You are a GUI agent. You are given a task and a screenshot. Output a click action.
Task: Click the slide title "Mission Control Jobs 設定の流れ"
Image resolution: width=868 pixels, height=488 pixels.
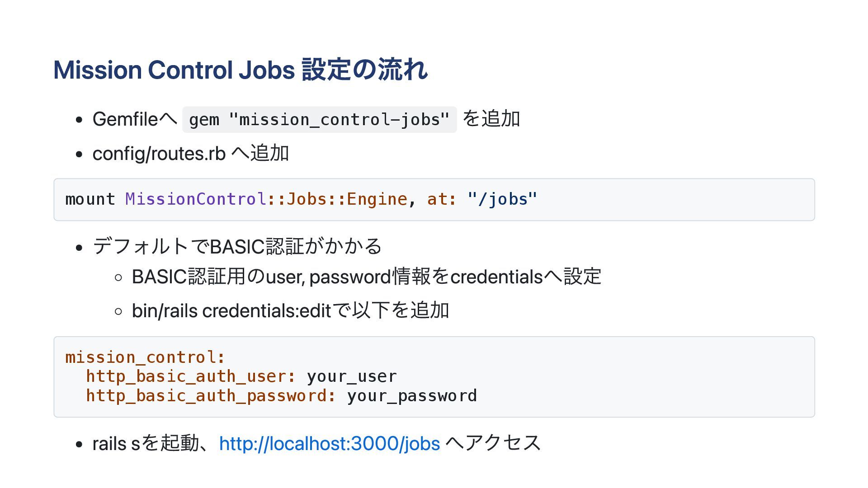coord(240,70)
